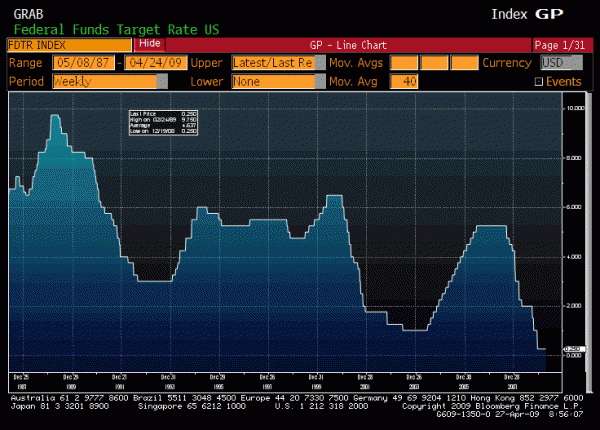600x430 pixels.
Task: Click the FDTR INDEX ticker field
Action: tap(68, 45)
